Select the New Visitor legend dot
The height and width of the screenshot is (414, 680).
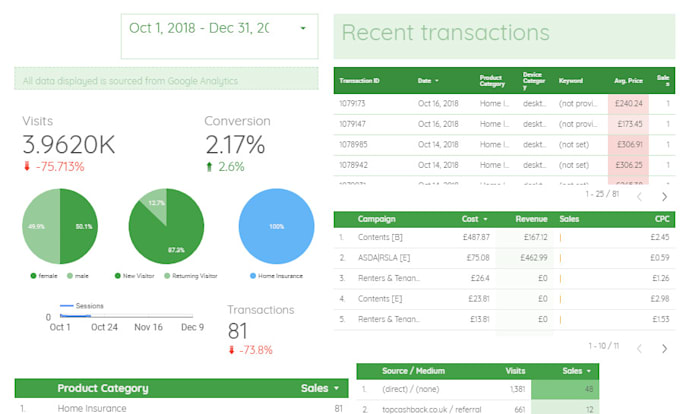118,276
